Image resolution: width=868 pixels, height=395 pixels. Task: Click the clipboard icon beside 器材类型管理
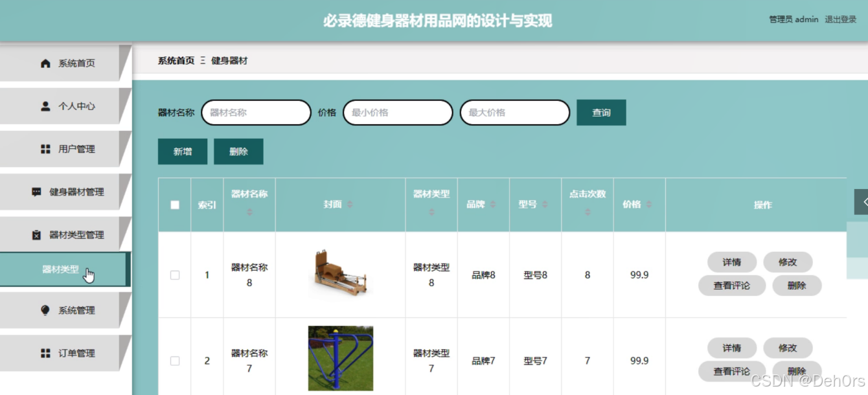coord(37,235)
